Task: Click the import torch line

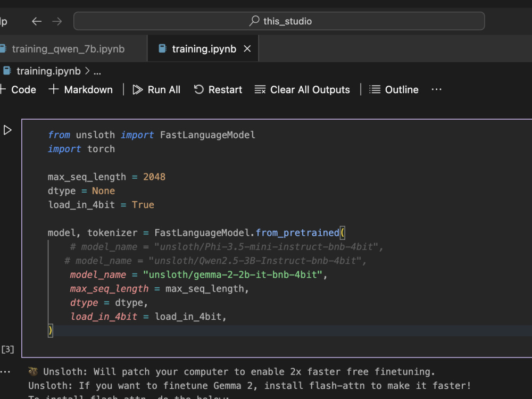Action: click(x=81, y=149)
